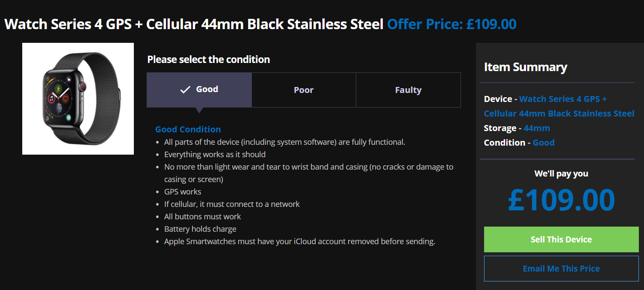Viewport: 644px width, 290px height.
Task: Click the large £109.00 payout amount
Action: [561, 200]
